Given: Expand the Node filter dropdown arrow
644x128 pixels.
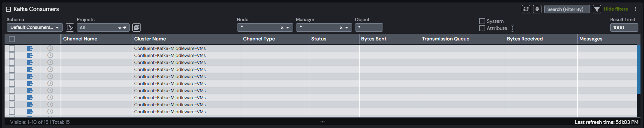Looking at the screenshot, I should coord(288,28).
